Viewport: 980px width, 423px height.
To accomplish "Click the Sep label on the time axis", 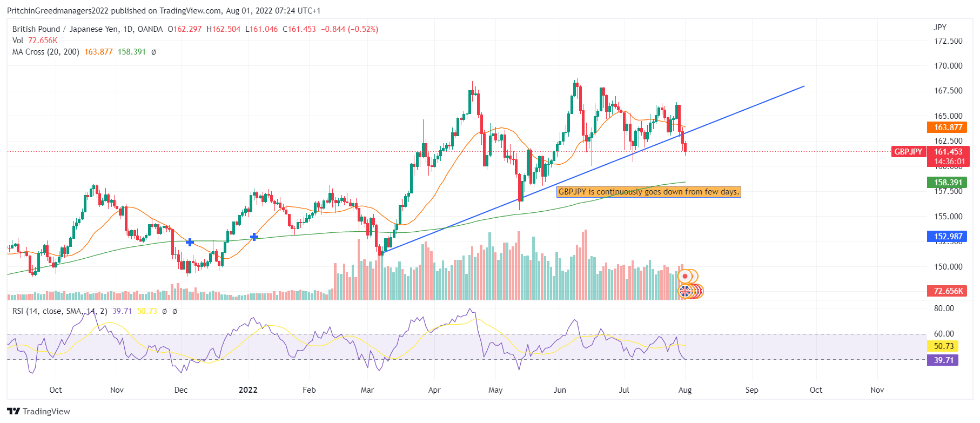I will click(752, 390).
